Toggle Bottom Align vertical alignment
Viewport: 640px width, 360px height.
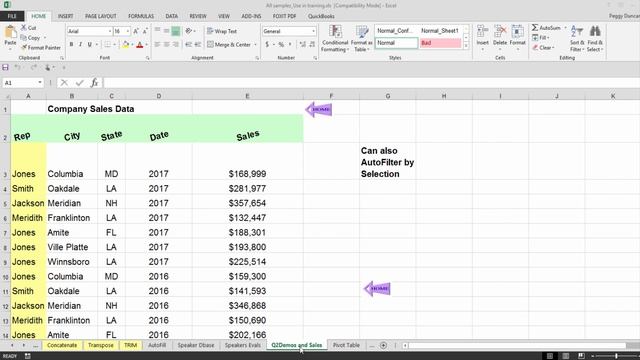click(176, 31)
